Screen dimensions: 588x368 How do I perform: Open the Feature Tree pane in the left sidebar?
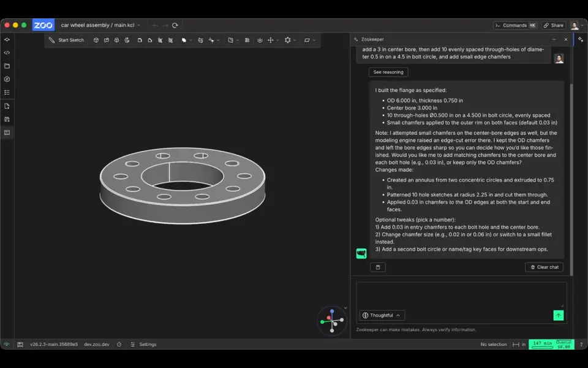[7, 39]
